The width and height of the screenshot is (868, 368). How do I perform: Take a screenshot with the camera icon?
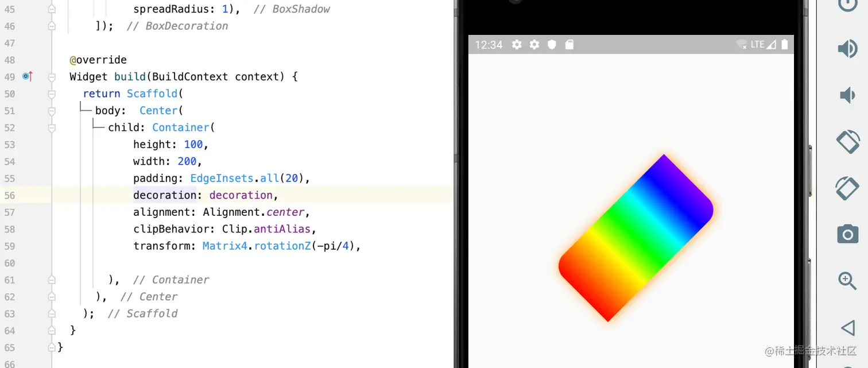(x=848, y=234)
